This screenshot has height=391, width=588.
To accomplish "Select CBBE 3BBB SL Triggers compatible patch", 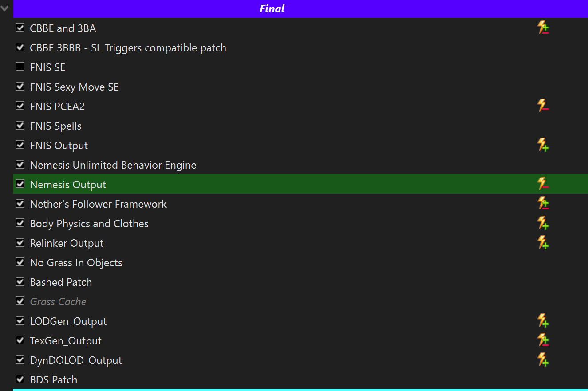I will [x=300, y=47].
